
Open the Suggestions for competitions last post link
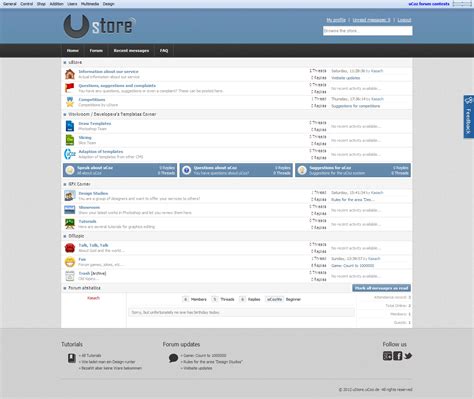355,106
